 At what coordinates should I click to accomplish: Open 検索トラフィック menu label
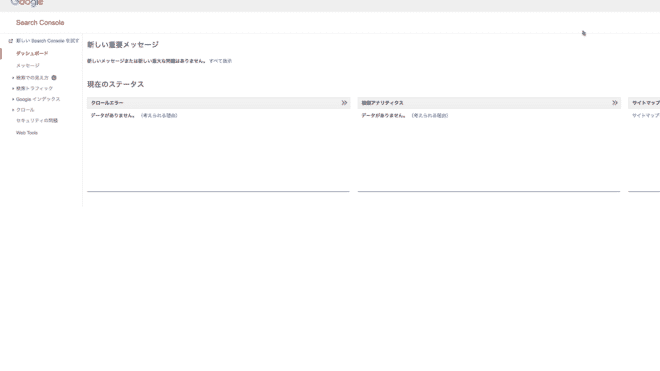pyautogui.click(x=35, y=88)
